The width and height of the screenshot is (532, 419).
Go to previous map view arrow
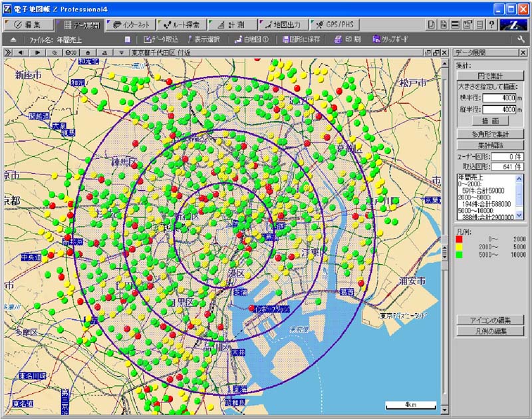21,53
